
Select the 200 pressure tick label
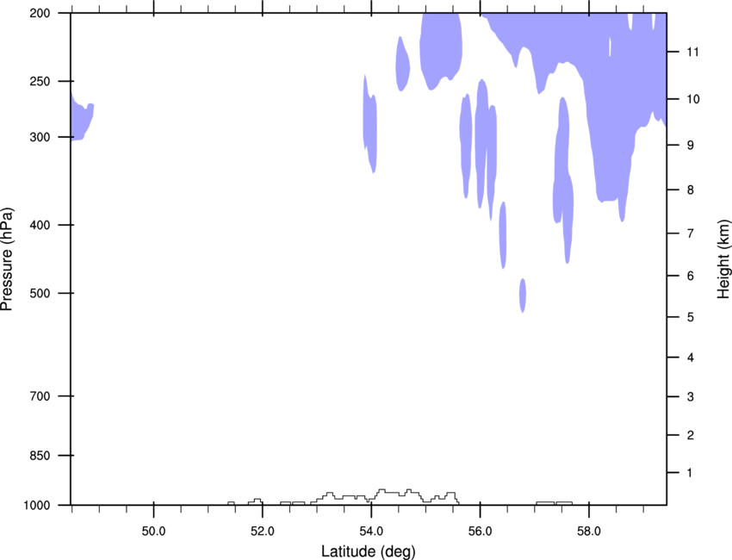[x=40, y=13]
